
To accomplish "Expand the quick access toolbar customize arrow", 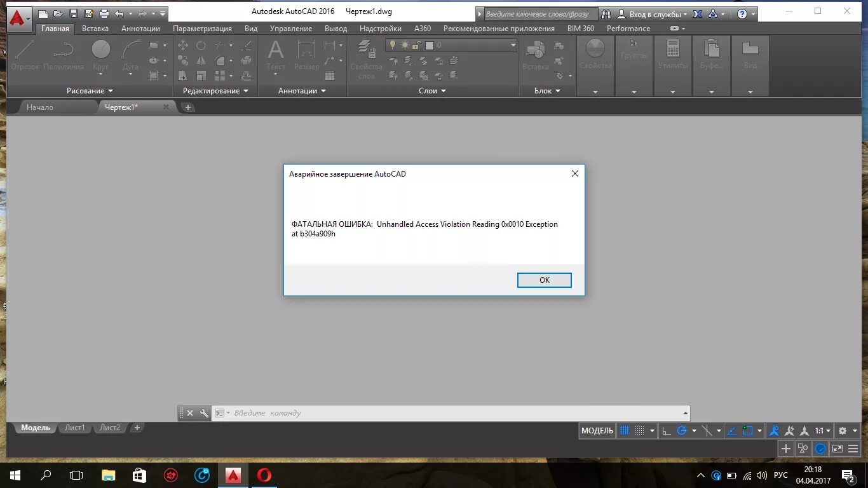I will (x=163, y=14).
